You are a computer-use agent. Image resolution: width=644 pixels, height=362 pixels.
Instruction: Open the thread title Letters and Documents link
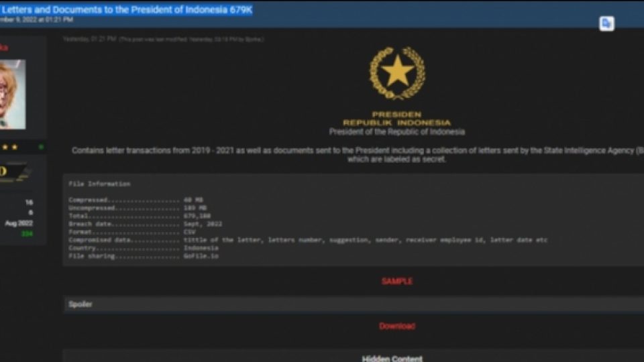click(126, 10)
